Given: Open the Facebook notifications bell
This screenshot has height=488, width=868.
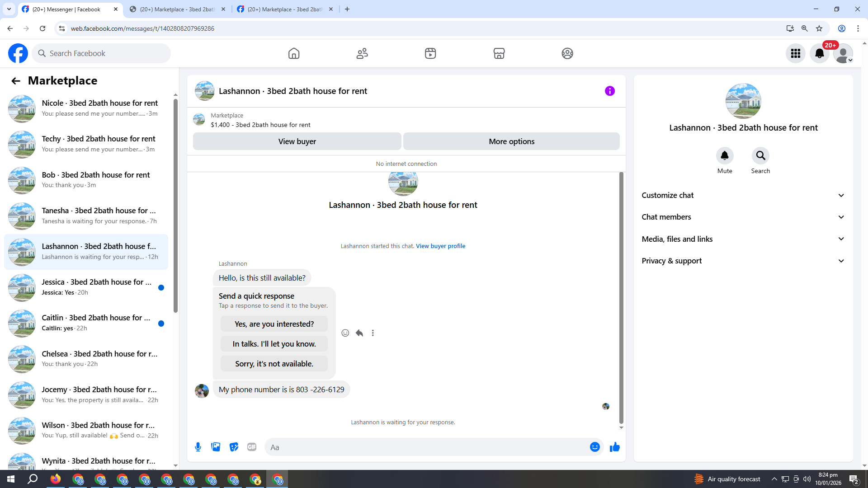Looking at the screenshot, I should pos(819,53).
